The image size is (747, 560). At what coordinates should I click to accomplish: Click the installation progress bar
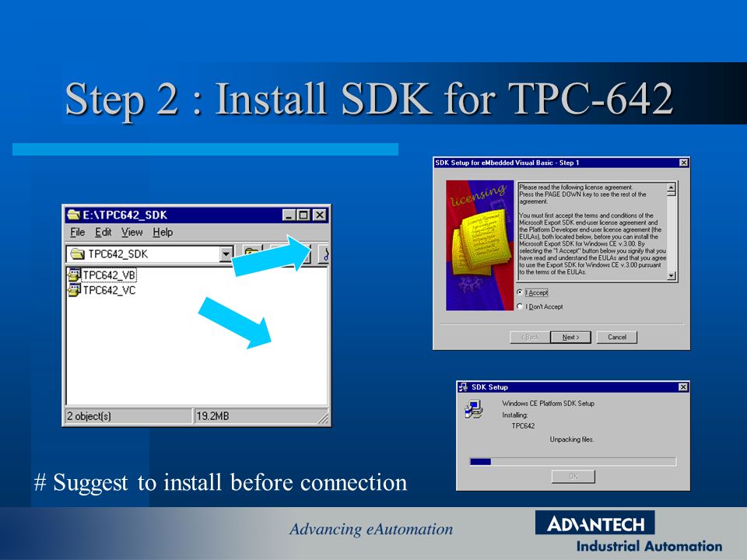573,461
